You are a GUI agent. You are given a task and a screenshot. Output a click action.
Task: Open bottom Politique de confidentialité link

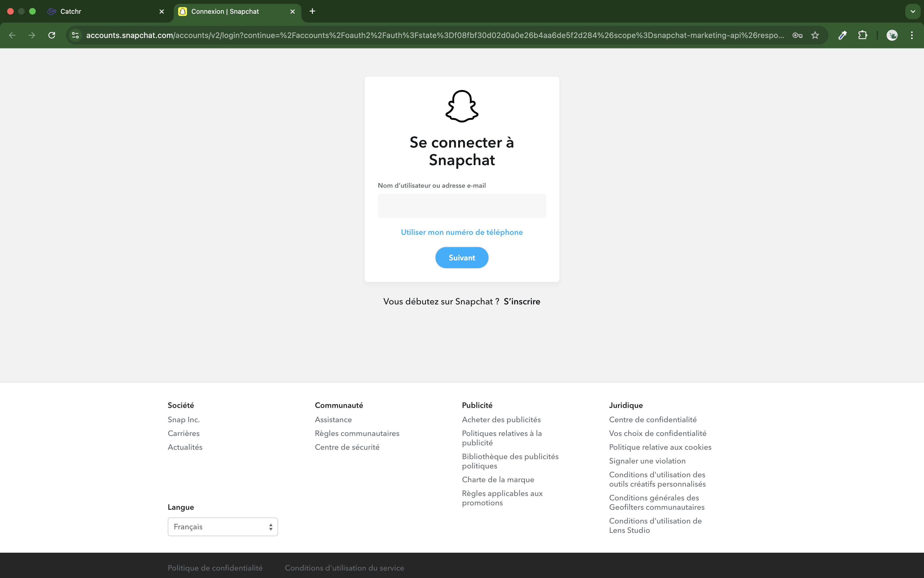coord(215,568)
